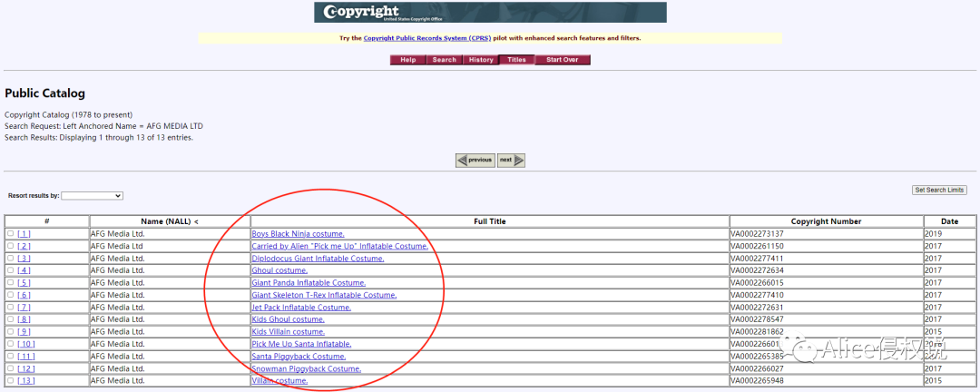Select the Titles menu item
This screenshot has height=392, width=980.
[x=517, y=60]
